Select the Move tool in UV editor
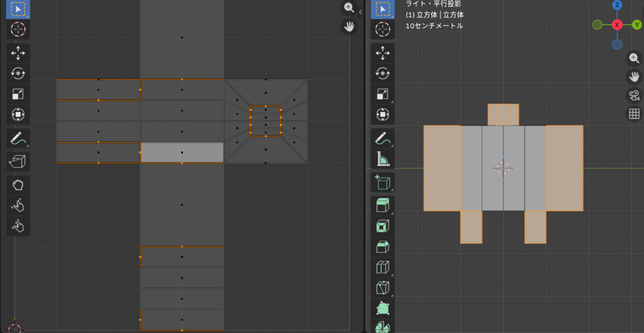Viewport: 644px width, 333px height. tap(18, 53)
